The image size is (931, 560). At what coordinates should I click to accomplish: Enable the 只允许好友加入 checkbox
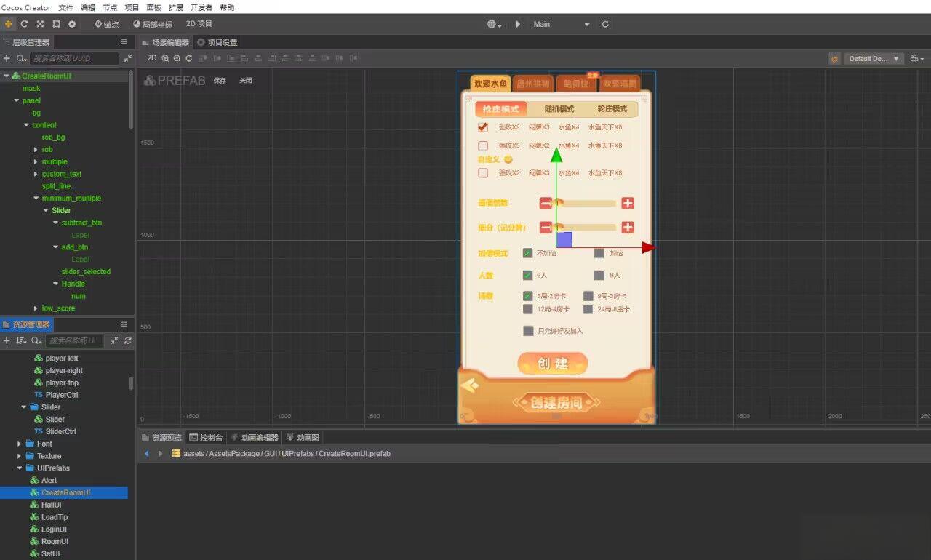[528, 331]
